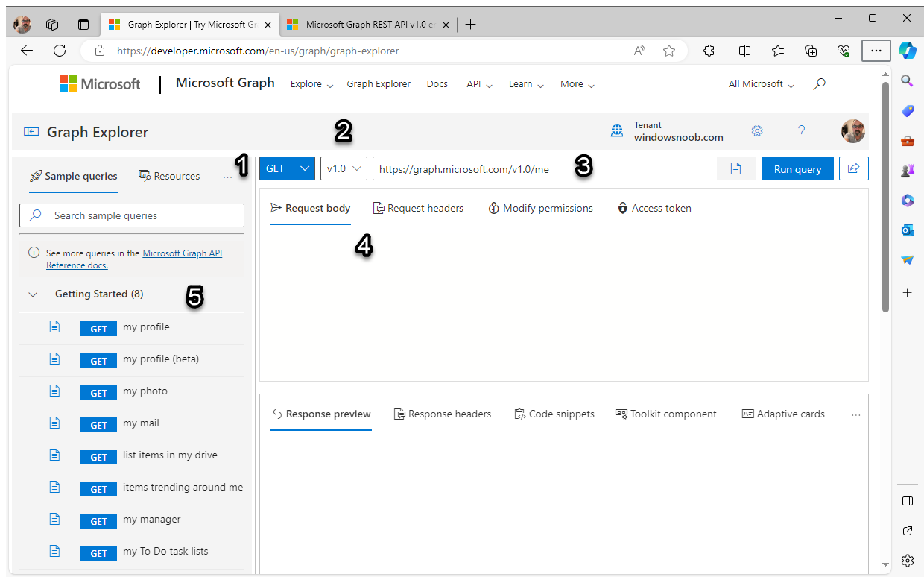The width and height of the screenshot is (924, 577).
Task: Click the query URL input field
Action: [545, 168]
